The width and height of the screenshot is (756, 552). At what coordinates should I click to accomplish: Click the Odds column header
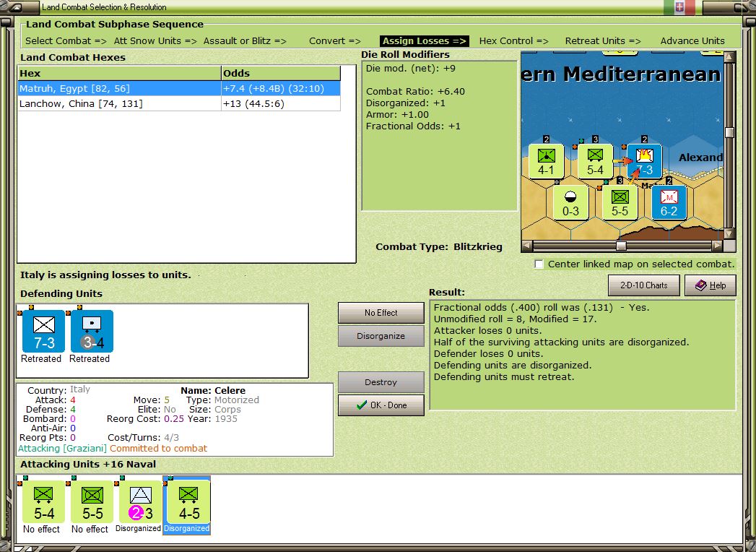click(x=281, y=74)
